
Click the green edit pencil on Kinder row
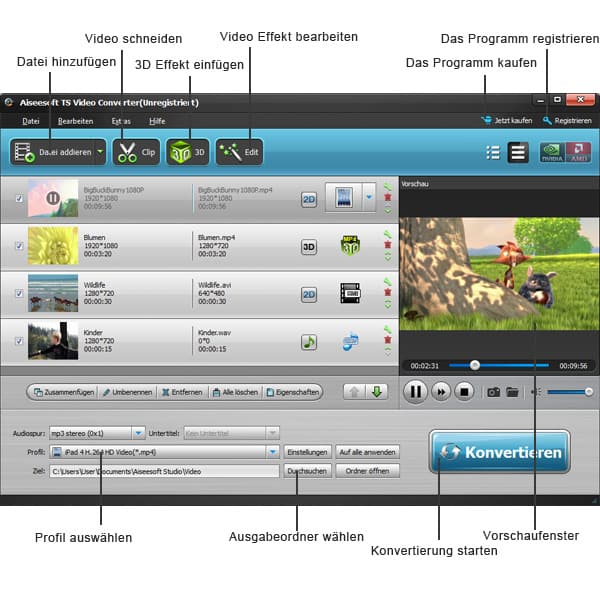[x=388, y=329]
